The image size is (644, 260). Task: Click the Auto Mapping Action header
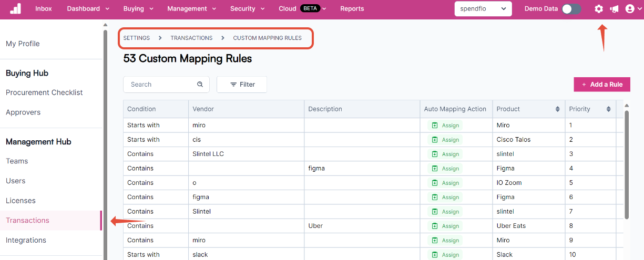coord(456,109)
